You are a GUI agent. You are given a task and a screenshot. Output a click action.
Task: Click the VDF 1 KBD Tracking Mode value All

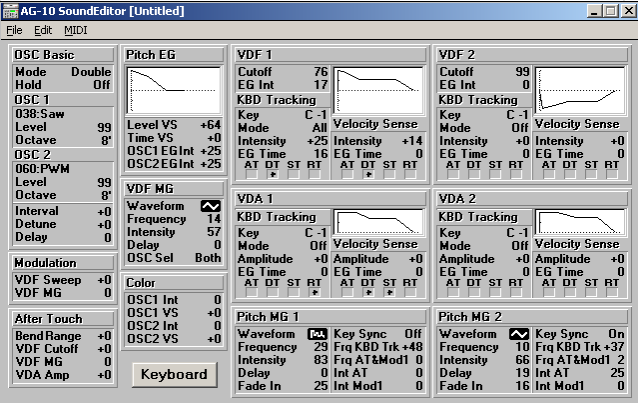point(320,128)
